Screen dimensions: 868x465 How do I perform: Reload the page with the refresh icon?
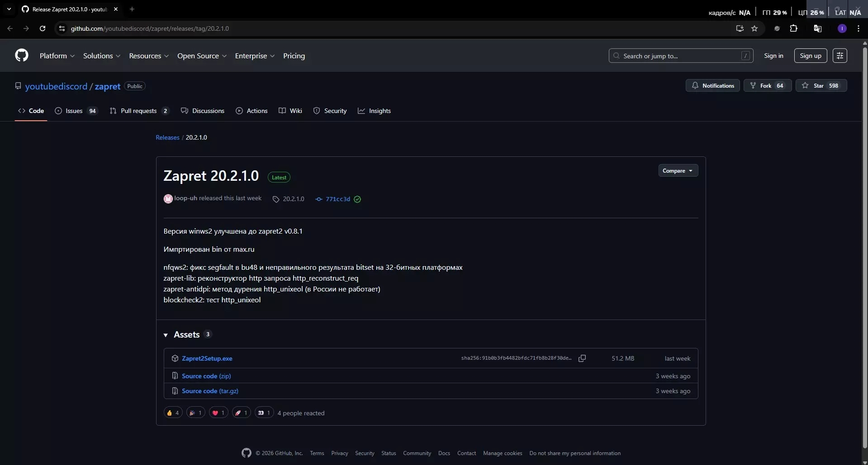point(43,28)
